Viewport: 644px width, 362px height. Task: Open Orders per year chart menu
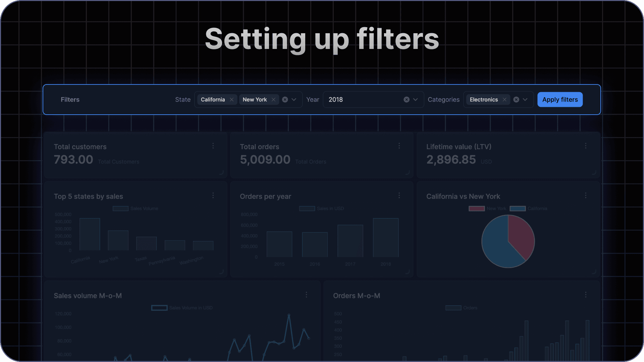click(399, 195)
